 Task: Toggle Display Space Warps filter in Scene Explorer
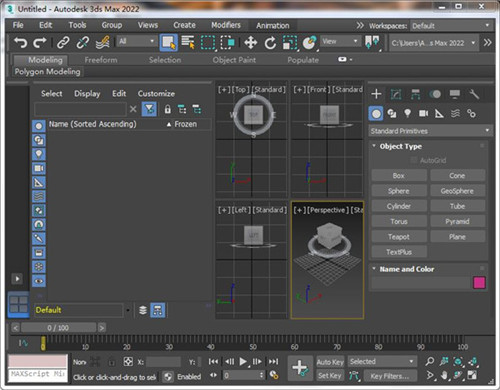coord(39,196)
